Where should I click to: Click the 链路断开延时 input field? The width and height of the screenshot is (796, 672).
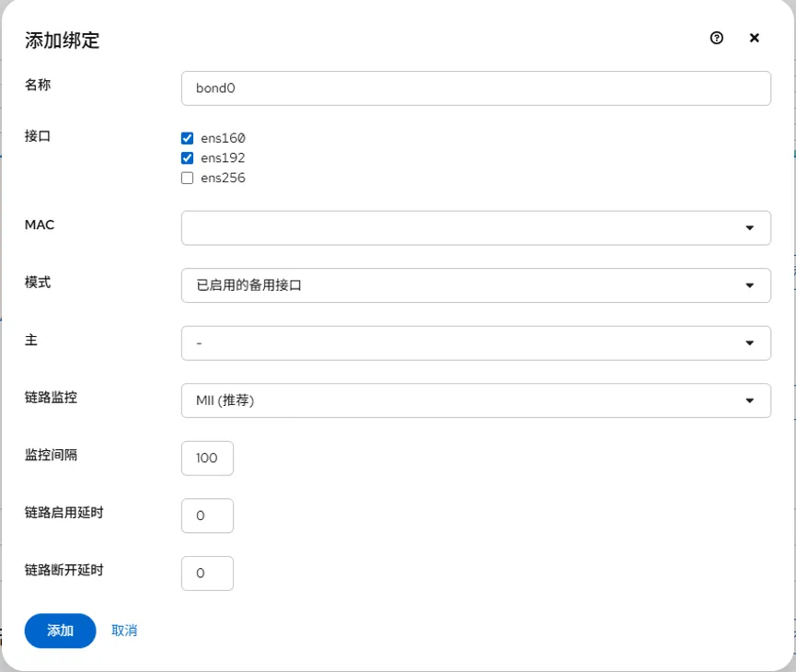[207, 574]
